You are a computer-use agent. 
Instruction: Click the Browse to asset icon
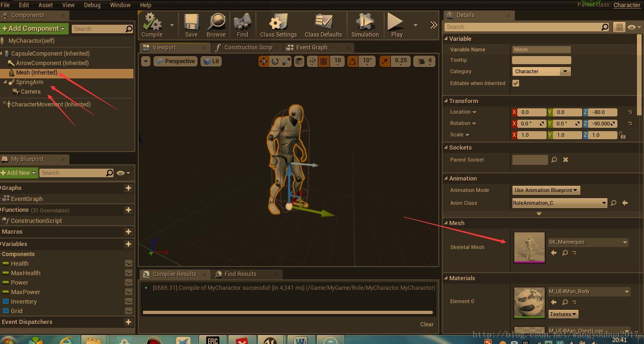click(216, 25)
